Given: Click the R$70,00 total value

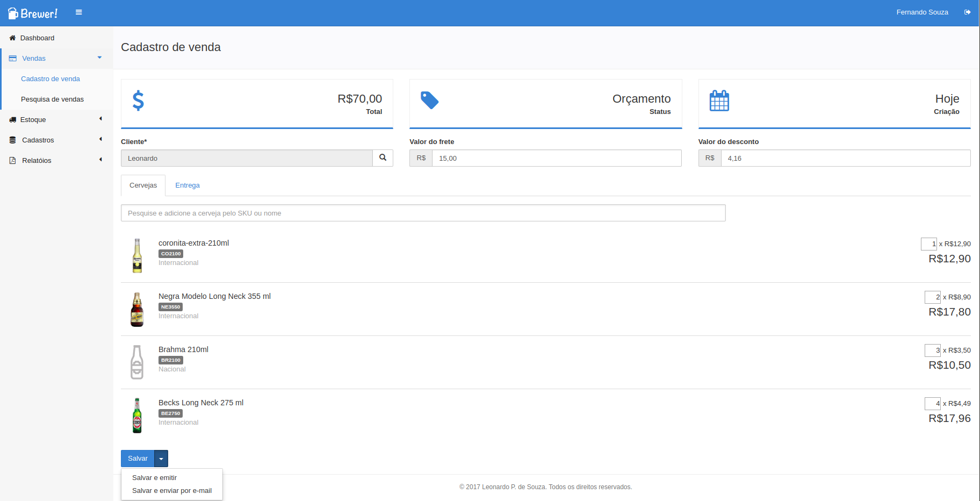Looking at the screenshot, I should (359, 99).
